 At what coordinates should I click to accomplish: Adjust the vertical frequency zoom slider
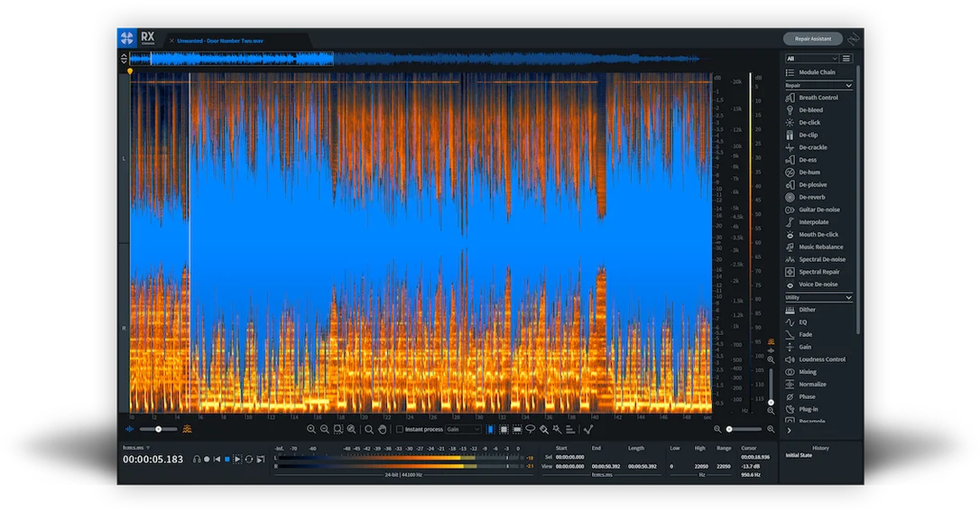[x=771, y=386]
